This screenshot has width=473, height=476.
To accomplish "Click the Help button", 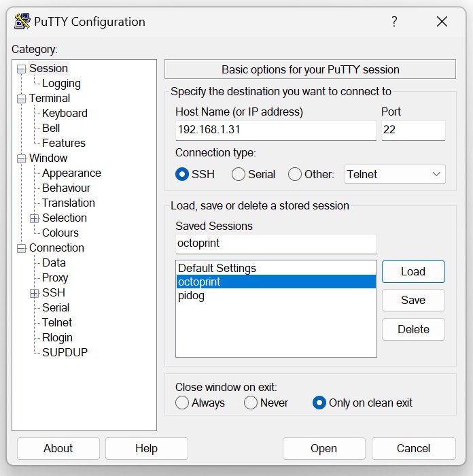I will pyautogui.click(x=147, y=448).
